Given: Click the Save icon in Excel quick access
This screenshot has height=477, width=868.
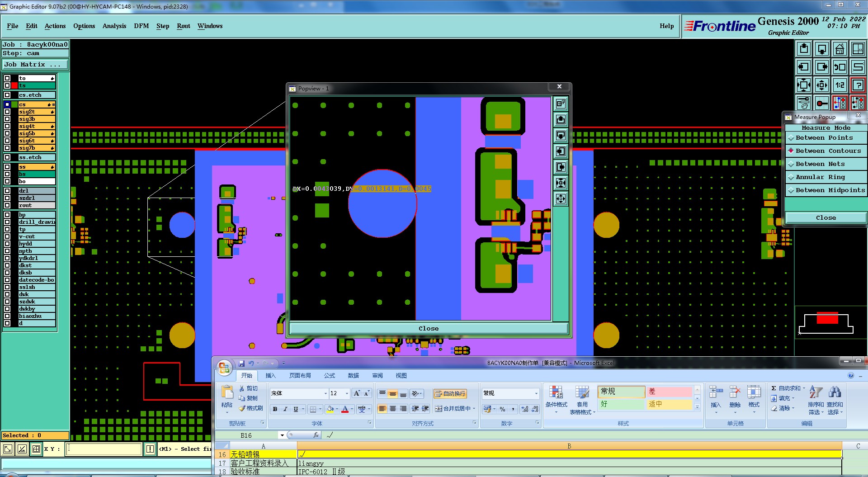Looking at the screenshot, I should click(x=241, y=363).
